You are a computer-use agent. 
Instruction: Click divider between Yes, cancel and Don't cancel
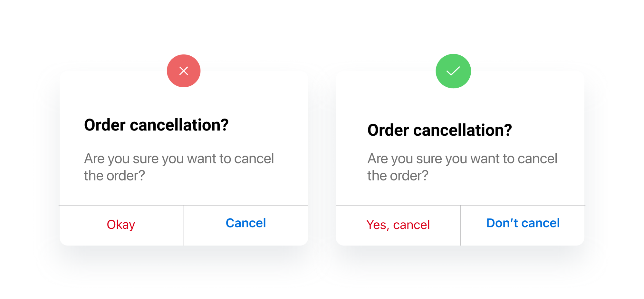[460, 225]
